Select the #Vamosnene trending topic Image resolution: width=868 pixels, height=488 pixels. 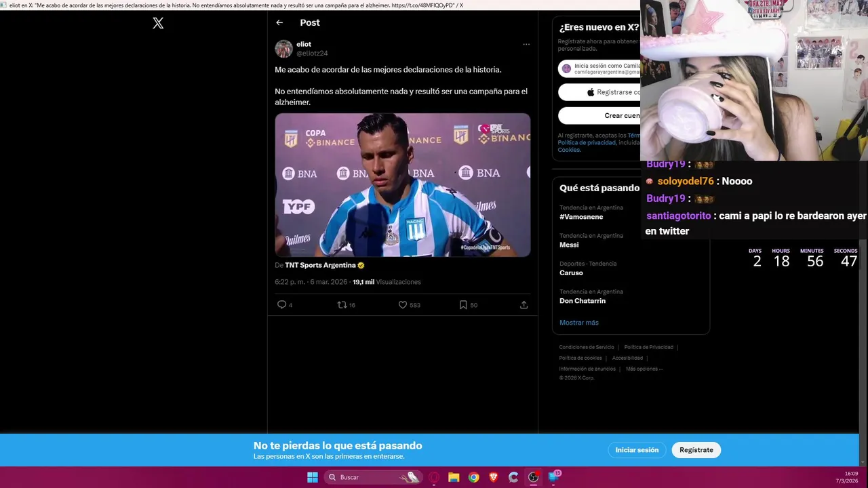[581, 217]
